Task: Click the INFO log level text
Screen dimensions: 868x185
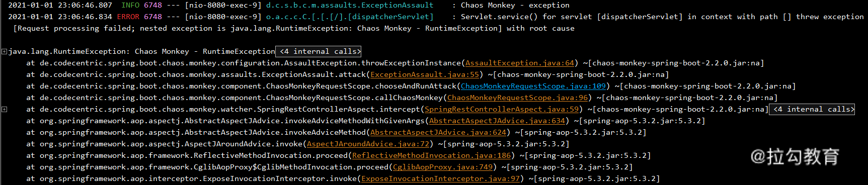Action: coord(130,5)
